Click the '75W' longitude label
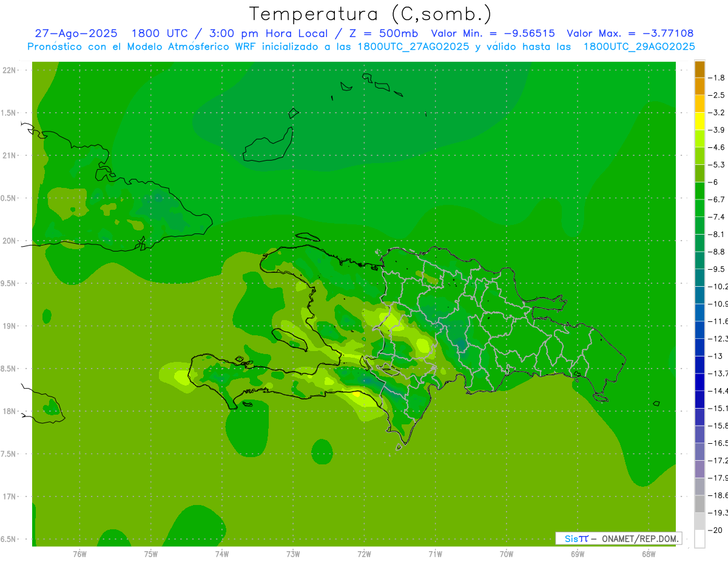 [x=150, y=553]
